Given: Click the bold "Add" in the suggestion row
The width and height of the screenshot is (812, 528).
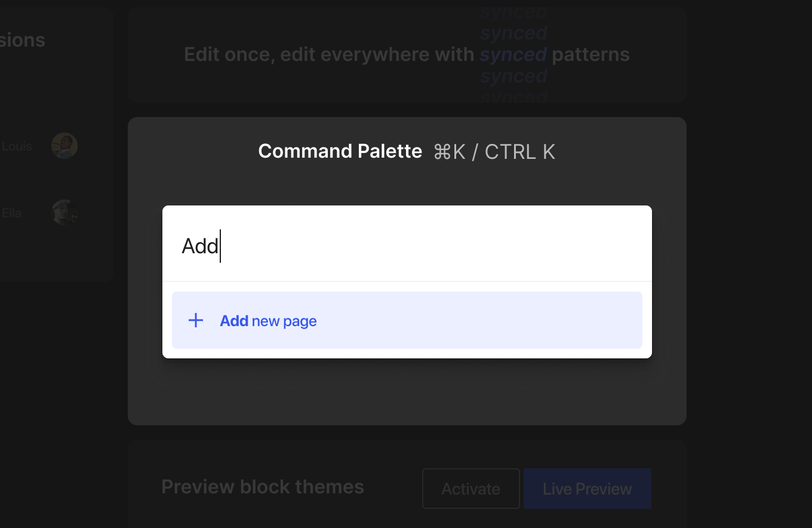Looking at the screenshot, I should [x=234, y=321].
